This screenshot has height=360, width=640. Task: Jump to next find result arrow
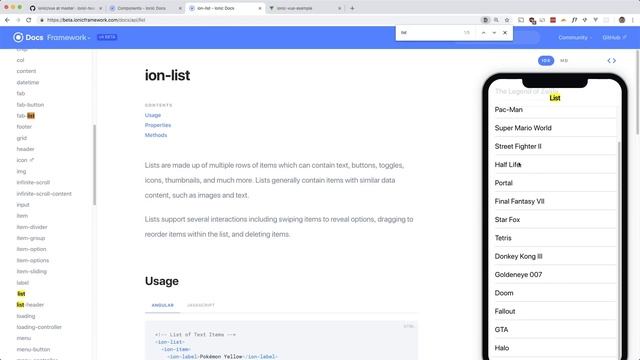494,33
